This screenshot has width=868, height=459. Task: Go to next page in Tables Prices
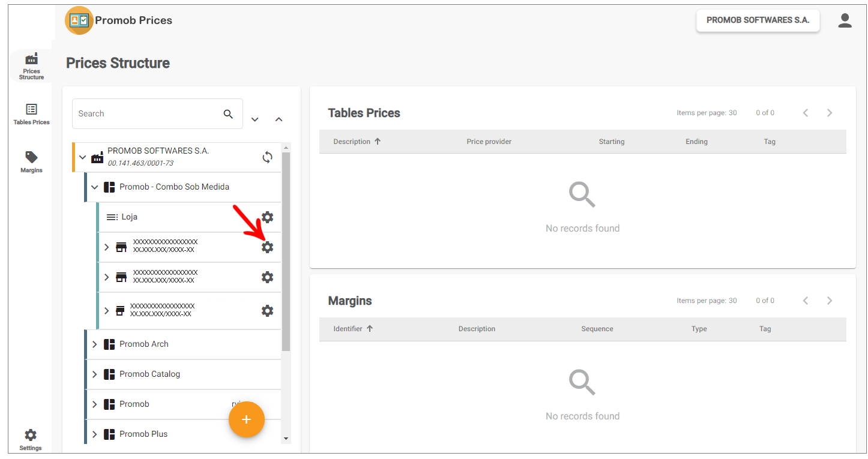(830, 113)
